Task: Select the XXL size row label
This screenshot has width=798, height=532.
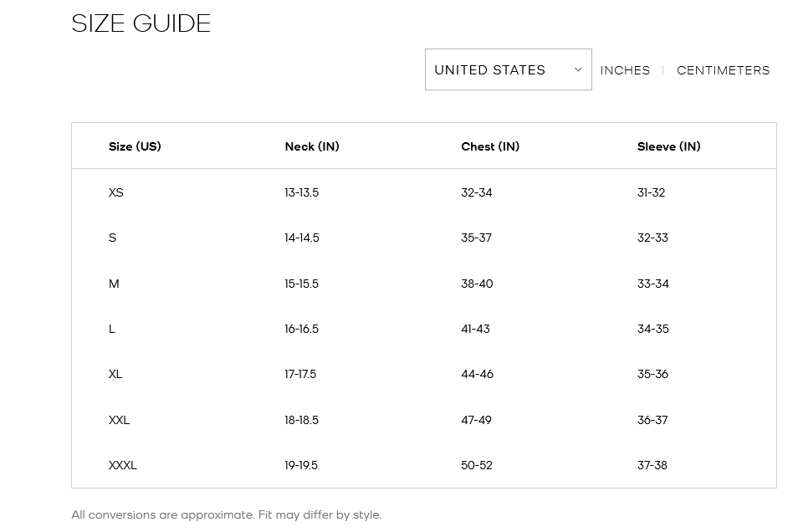Action: point(119,420)
